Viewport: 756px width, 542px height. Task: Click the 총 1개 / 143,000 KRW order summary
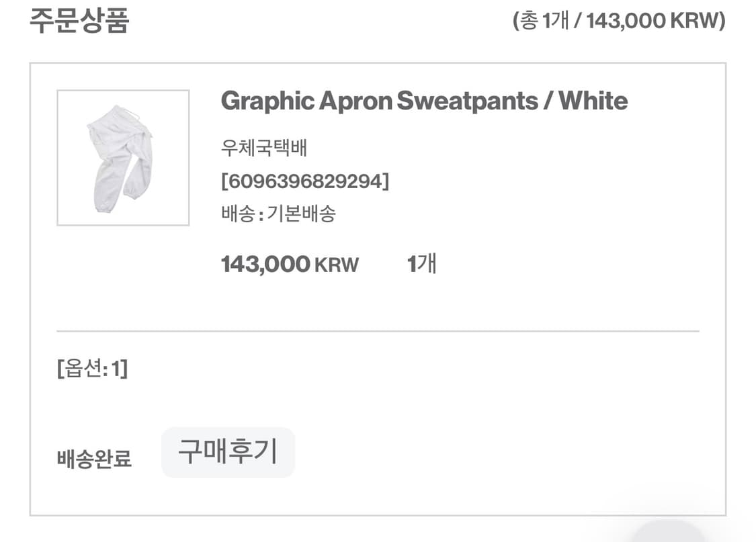point(619,21)
